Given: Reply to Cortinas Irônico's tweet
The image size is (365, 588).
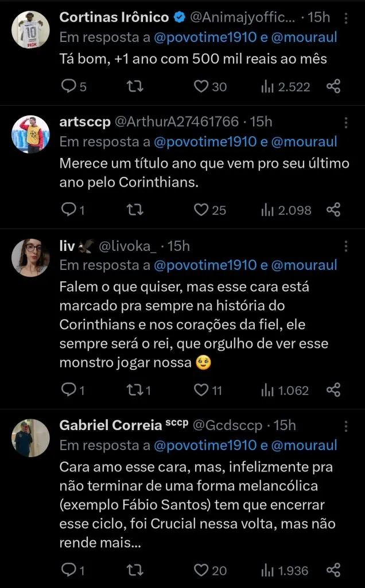Looking at the screenshot, I should click(68, 87).
